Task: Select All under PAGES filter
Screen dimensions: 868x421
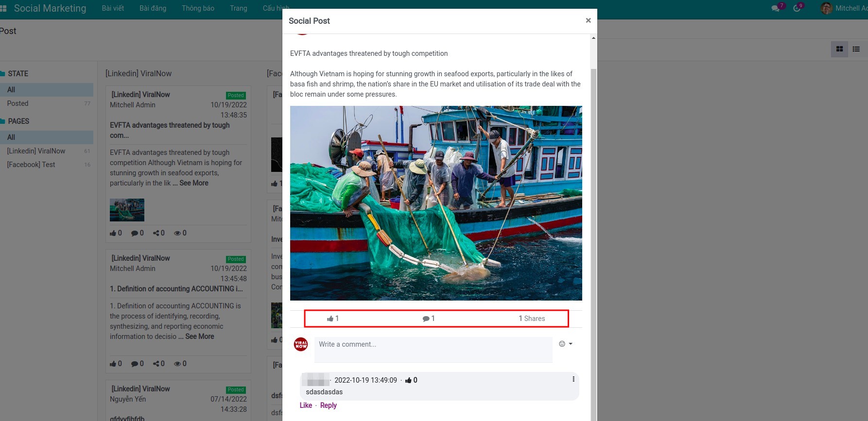Action: 47,137
